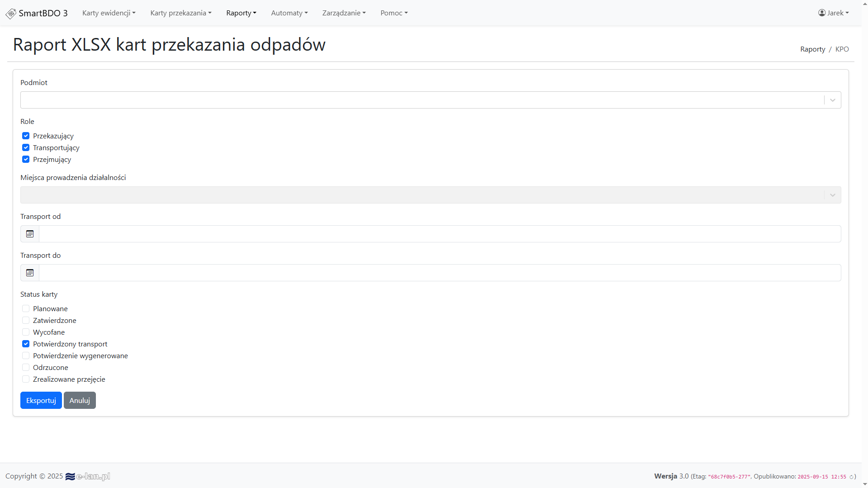This screenshot has width=868, height=488.
Task: Disable the Potwierdzony transport checkbox
Action: point(26,344)
